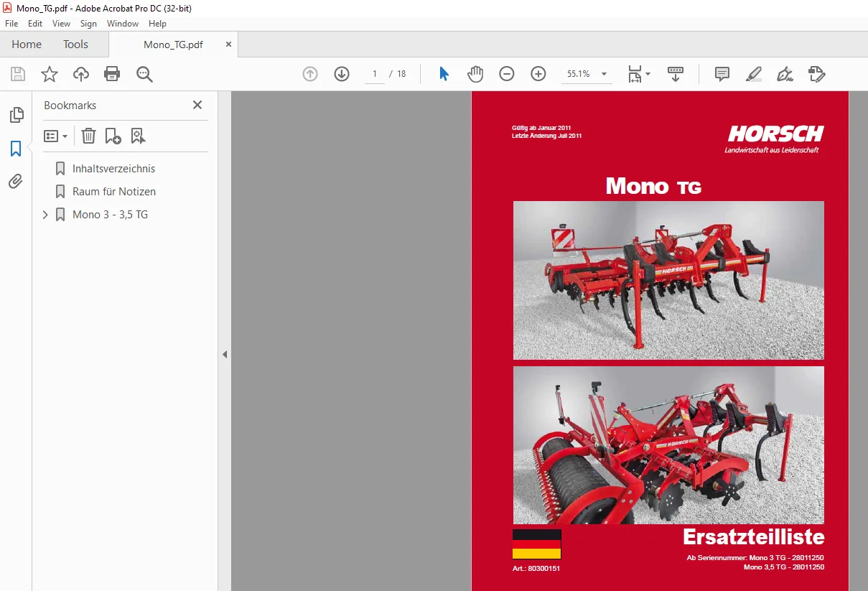Open the Edit menu
This screenshot has height=591, width=868.
click(x=35, y=24)
